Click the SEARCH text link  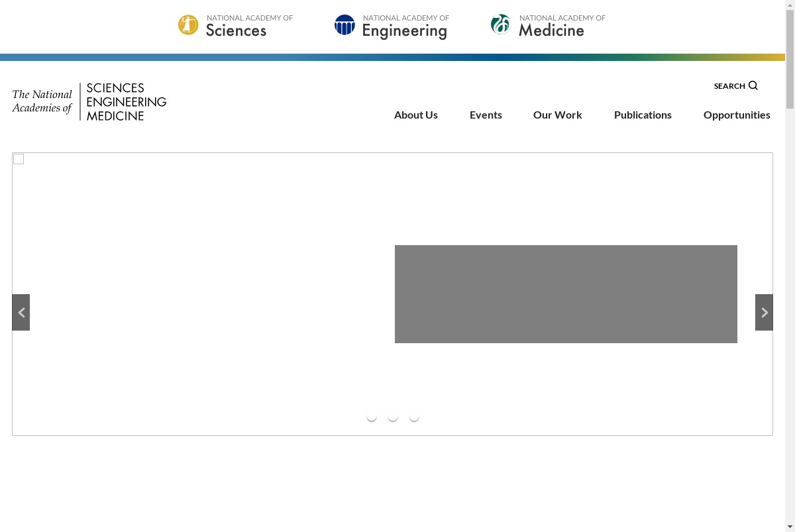tap(729, 86)
